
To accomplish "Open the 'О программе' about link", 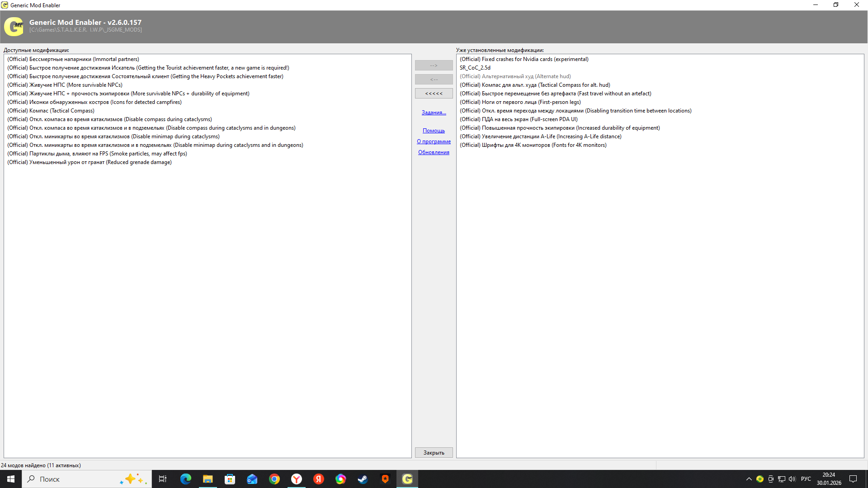I will (x=434, y=141).
